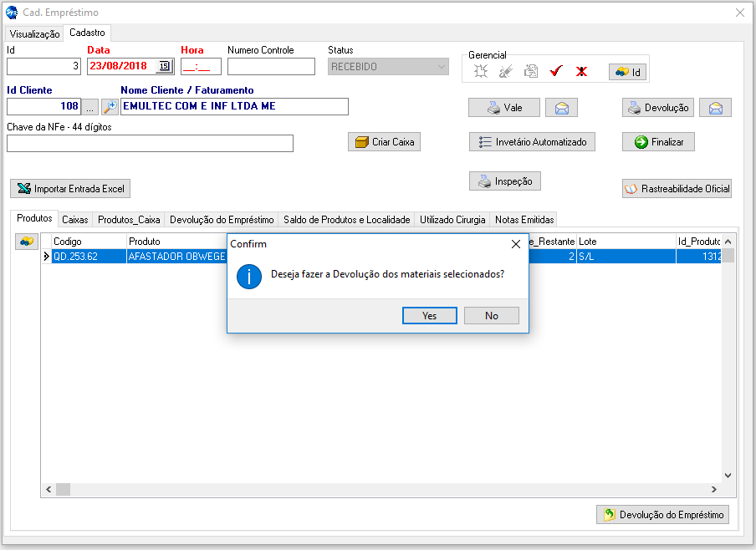Click the magnifier icon to search client
Screen dimensions: 756x550
point(110,107)
